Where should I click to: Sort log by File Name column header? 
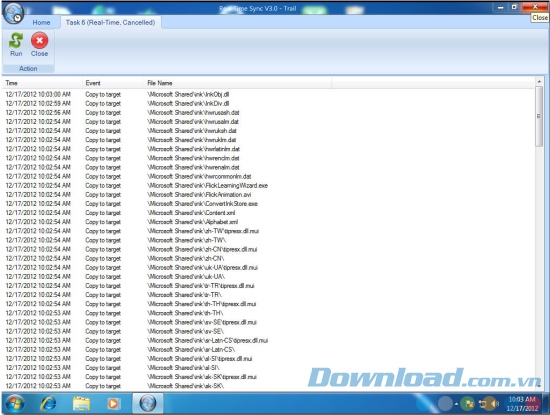tap(238, 83)
